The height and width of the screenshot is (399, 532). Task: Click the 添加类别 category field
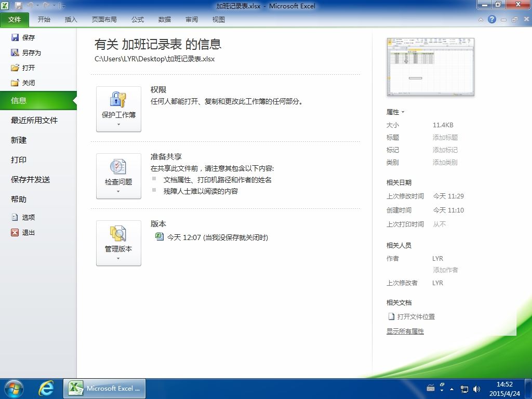point(445,162)
